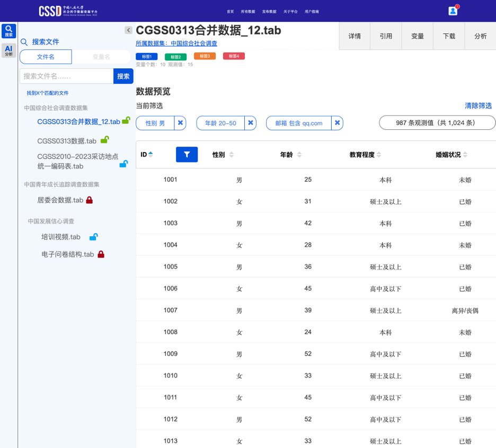Click green unlock icon for CGSS0313合并数据_12.tab
496x448 pixels.
pyautogui.click(x=126, y=120)
